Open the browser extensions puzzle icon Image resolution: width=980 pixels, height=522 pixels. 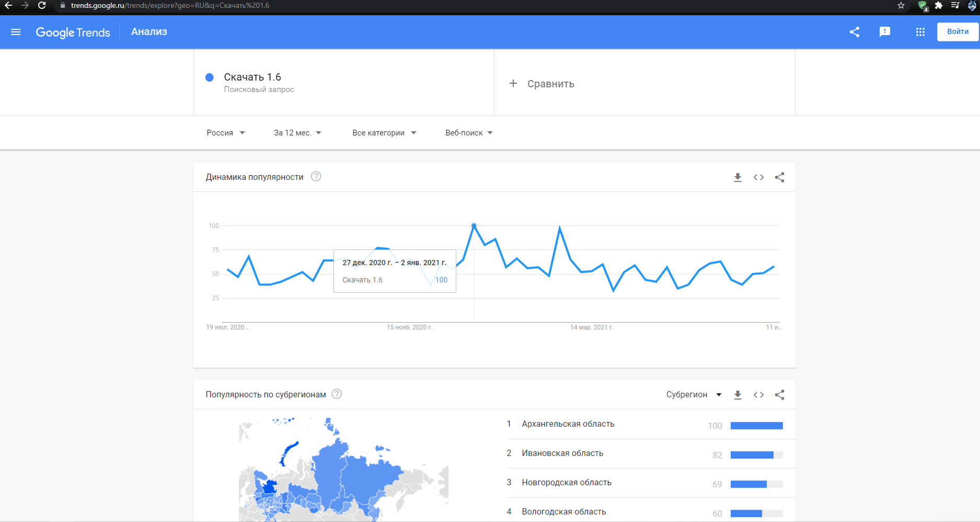click(939, 5)
